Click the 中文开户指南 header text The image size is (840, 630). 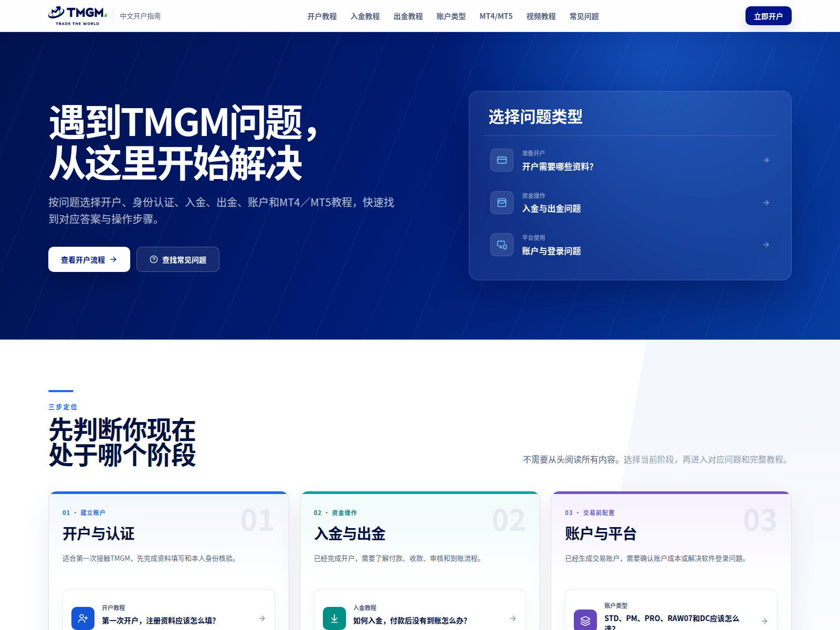tap(140, 16)
